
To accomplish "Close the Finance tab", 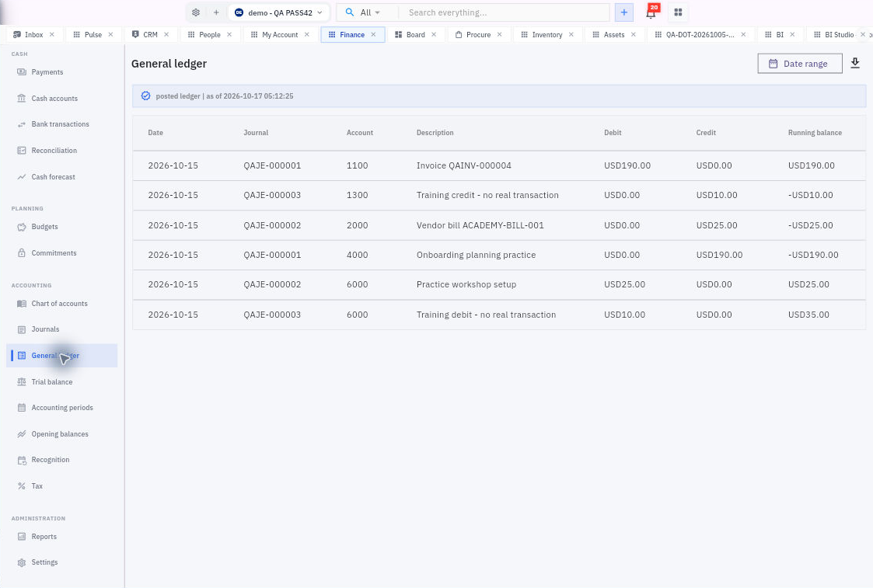I will coord(374,34).
